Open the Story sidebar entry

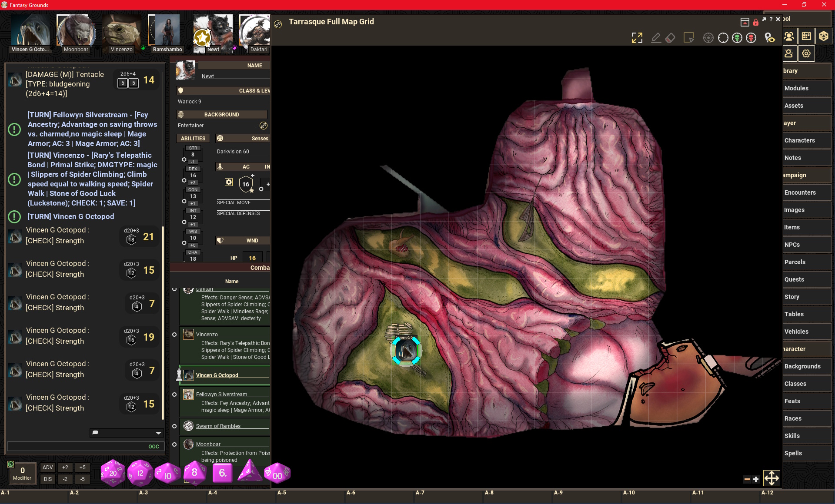pyautogui.click(x=807, y=297)
